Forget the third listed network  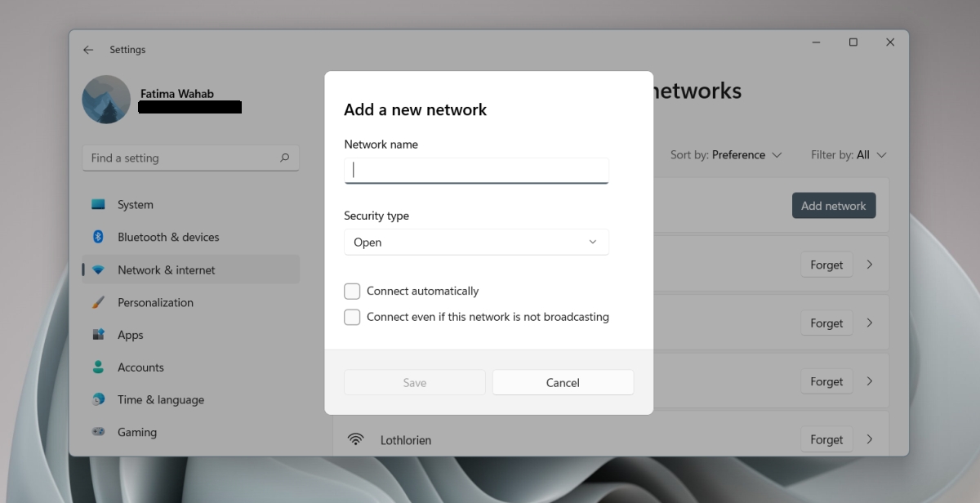point(826,381)
